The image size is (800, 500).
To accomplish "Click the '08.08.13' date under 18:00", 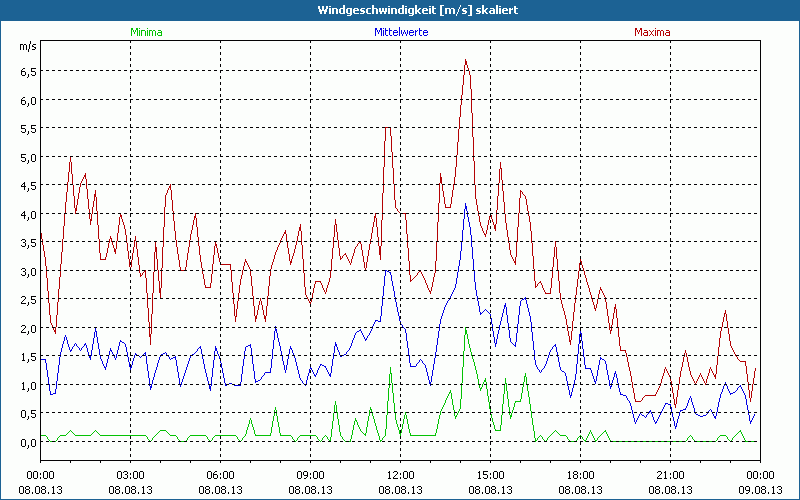I will click(581, 490).
